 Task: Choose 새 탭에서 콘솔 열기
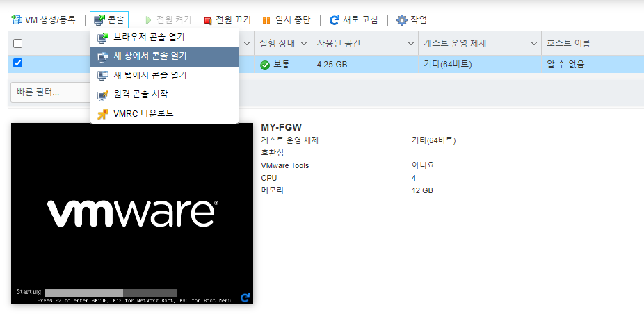click(164, 76)
